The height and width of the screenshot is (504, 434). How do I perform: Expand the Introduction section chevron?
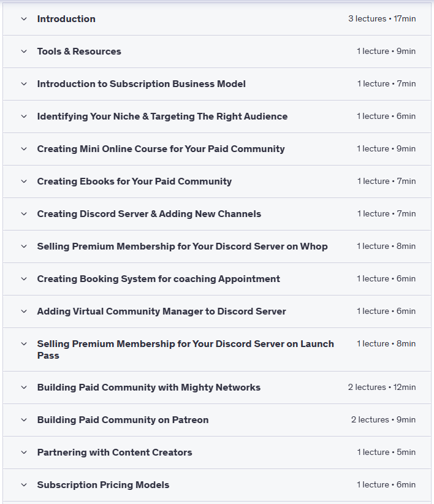(x=24, y=19)
